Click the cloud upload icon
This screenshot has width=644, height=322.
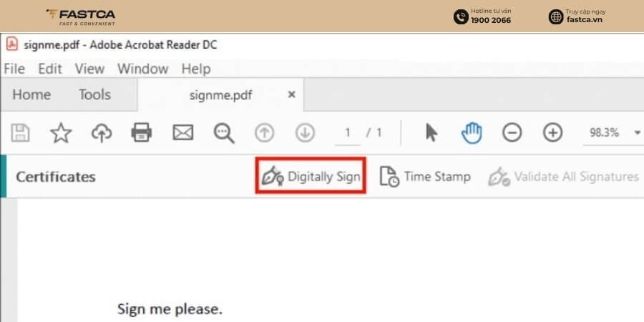pos(102,133)
